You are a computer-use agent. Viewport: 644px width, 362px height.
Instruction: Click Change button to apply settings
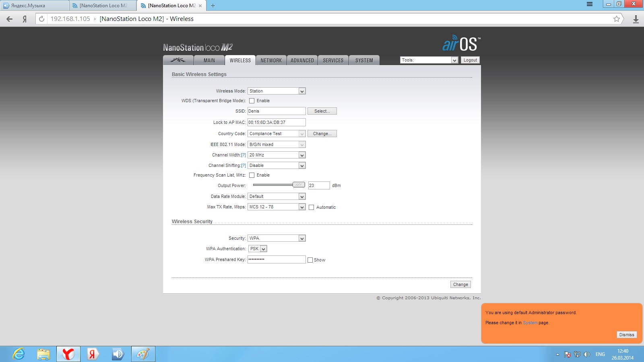click(460, 285)
